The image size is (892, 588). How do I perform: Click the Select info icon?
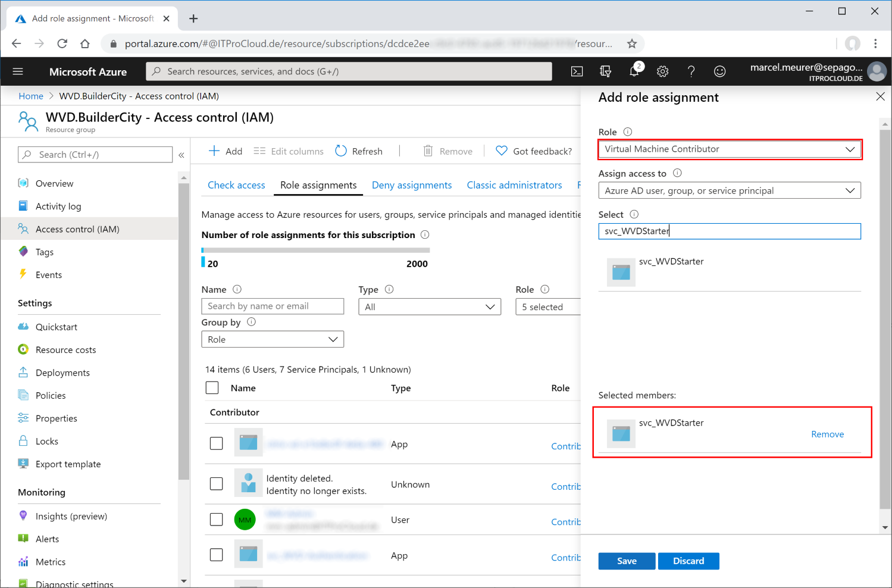(634, 214)
